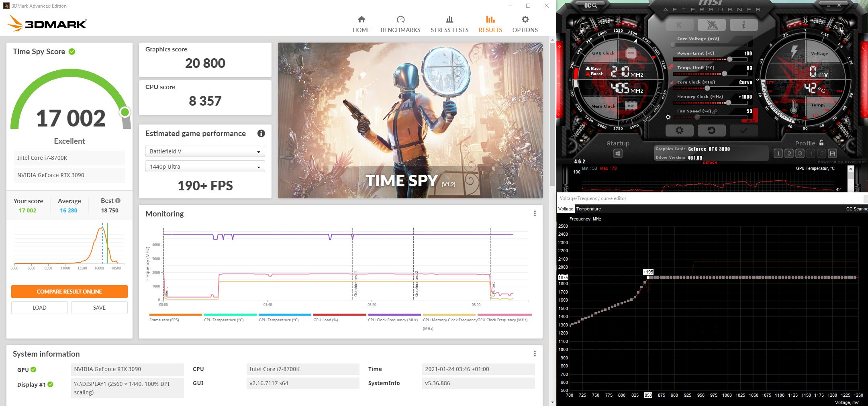The image size is (868, 406).
Task: Click the OC Scanner button in curve editor
Action: coord(857,209)
